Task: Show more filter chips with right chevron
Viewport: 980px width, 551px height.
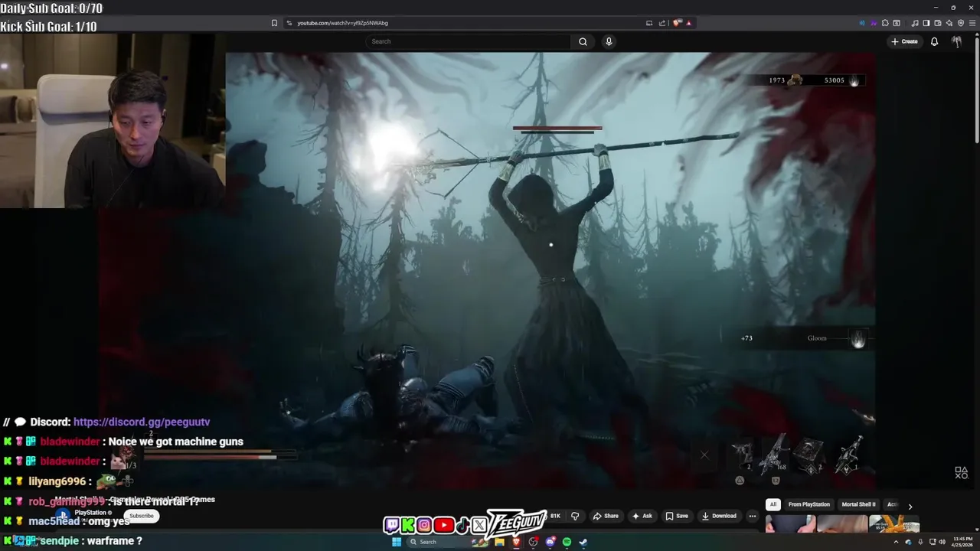Action: coord(910,506)
